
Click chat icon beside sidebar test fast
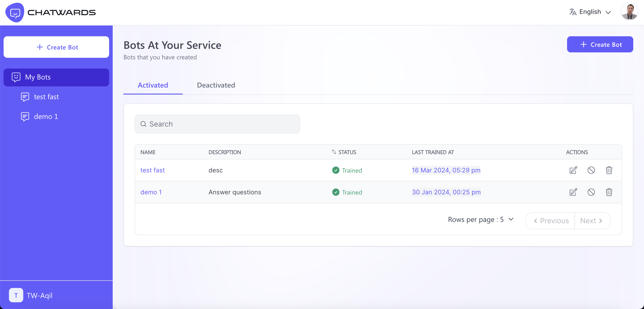click(25, 97)
